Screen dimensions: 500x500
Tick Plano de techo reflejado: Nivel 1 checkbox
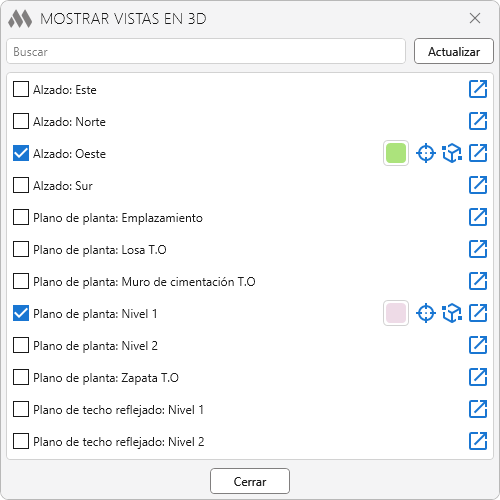pyautogui.click(x=21, y=409)
